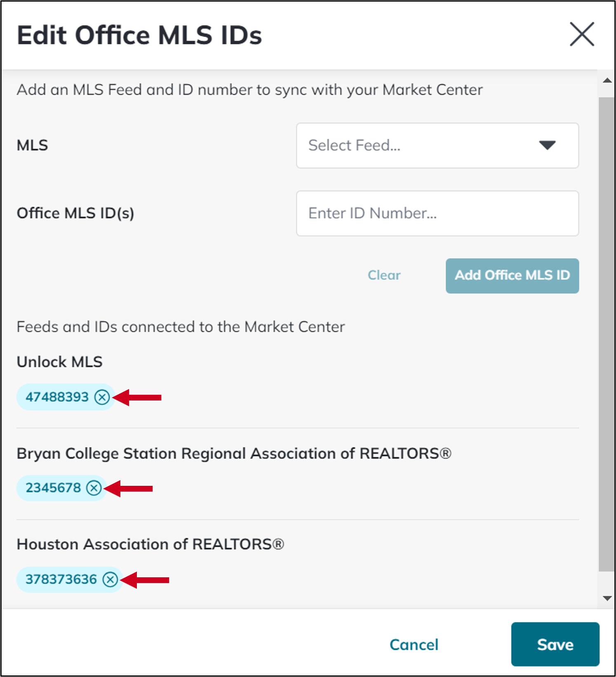The width and height of the screenshot is (616, 677).
Task: Save the Office MLS ID changes
Action: 555,644
